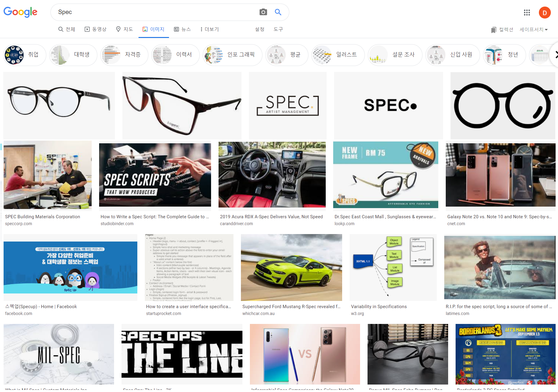Open the black glasses outline icon image

pyautogui.click(x=503, y=105)
